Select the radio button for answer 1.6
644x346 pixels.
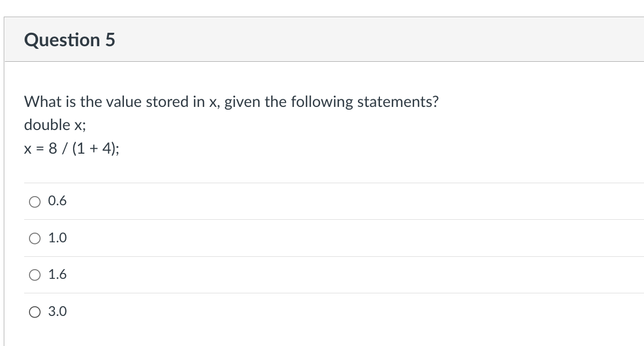pyautogui.click(x=35, y=275)
